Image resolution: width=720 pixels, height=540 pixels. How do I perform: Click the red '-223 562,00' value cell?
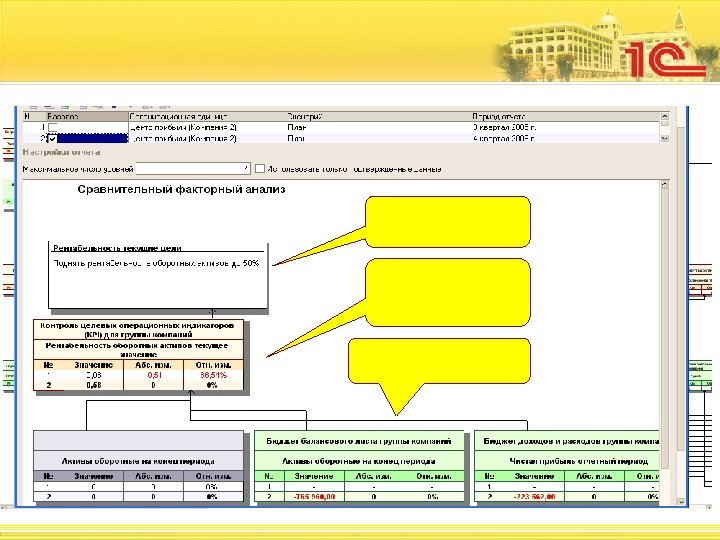tap(534, 496)
